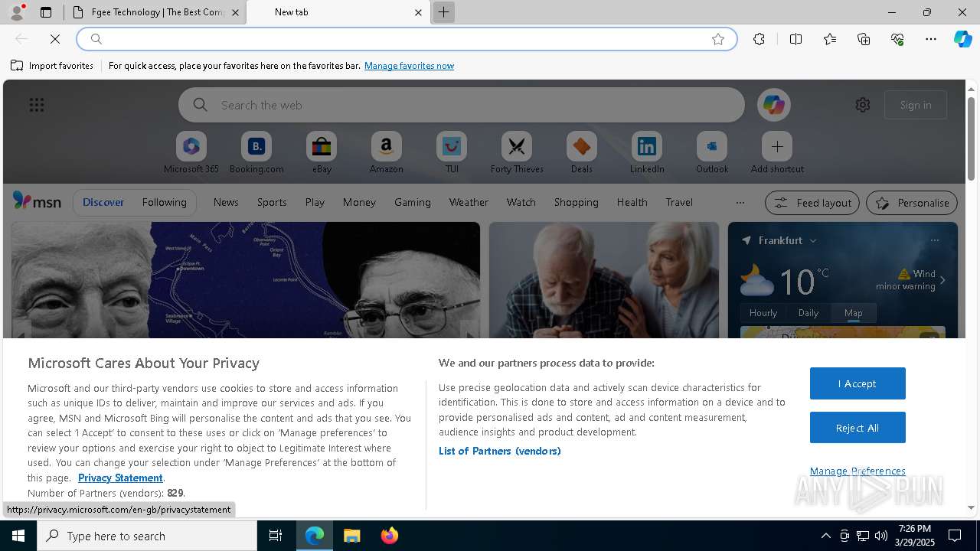
Task: Toggle Split screen icon
Action: click(796, 39)
